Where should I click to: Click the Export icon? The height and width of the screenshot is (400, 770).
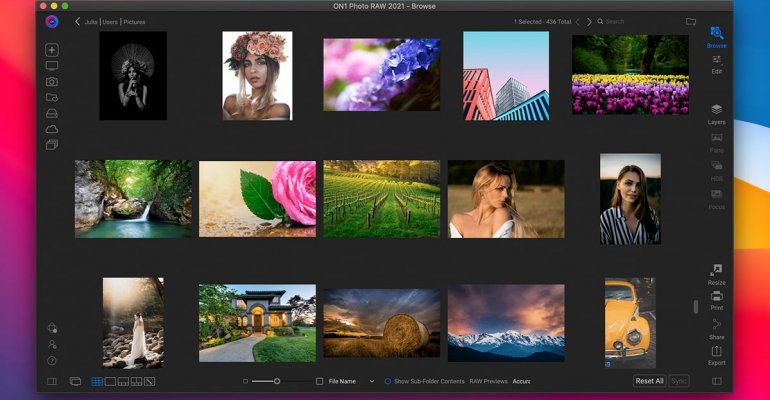tap(716, 353)
